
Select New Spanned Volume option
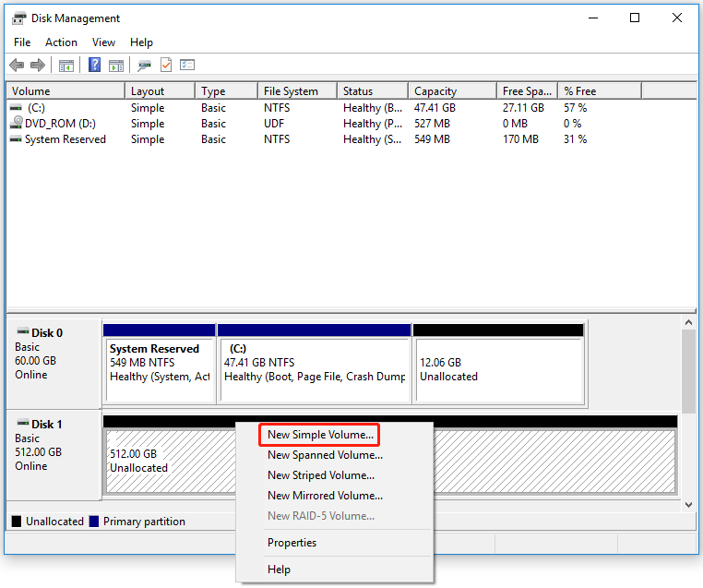(x=325, y=455)
